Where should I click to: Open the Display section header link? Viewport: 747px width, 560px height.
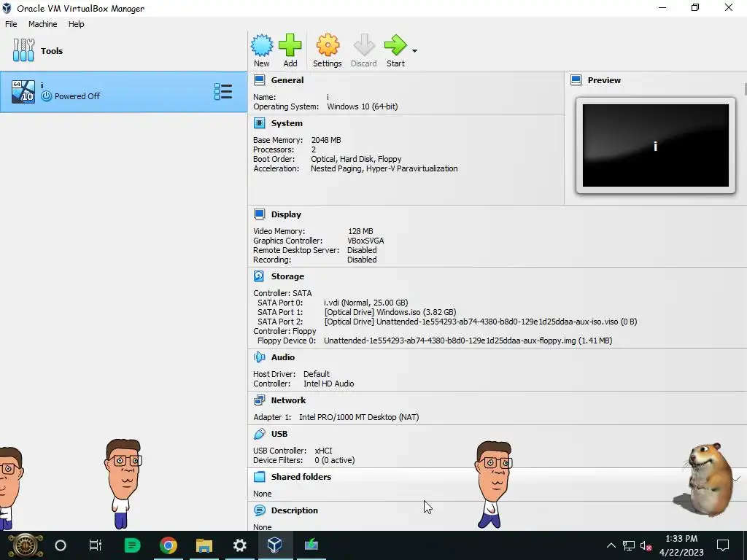286,214
